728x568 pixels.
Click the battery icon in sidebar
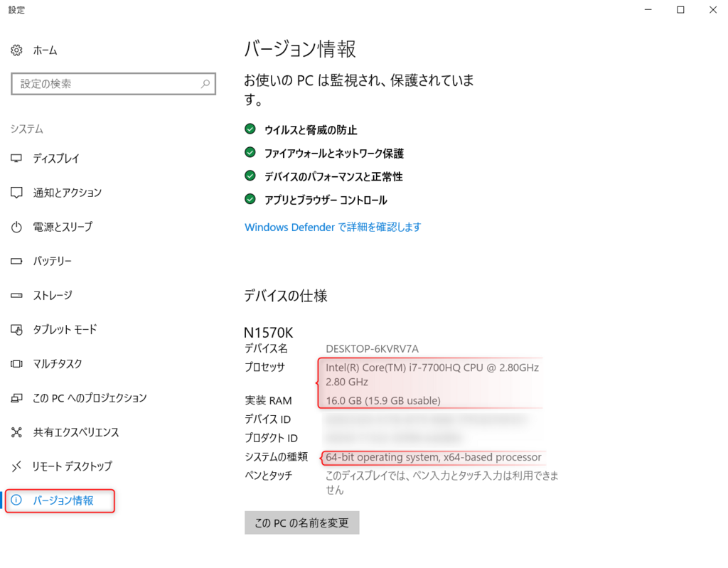tap(16, 261)
